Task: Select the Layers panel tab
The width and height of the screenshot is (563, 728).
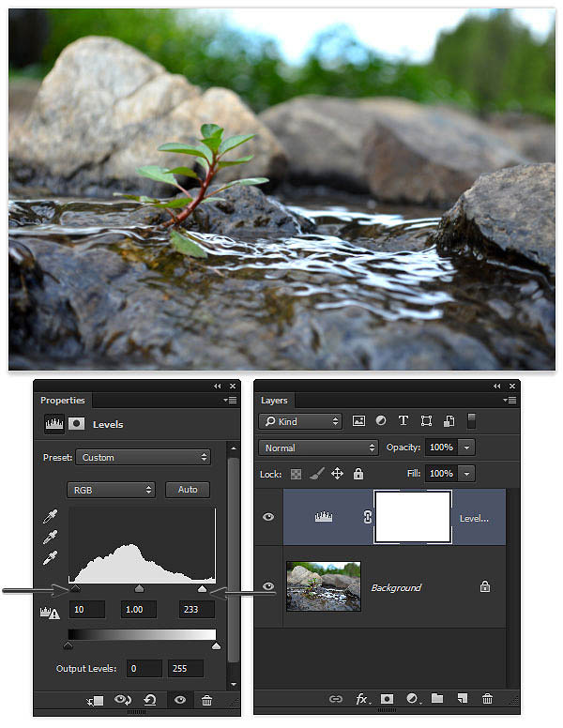Action: pos(274,401)
